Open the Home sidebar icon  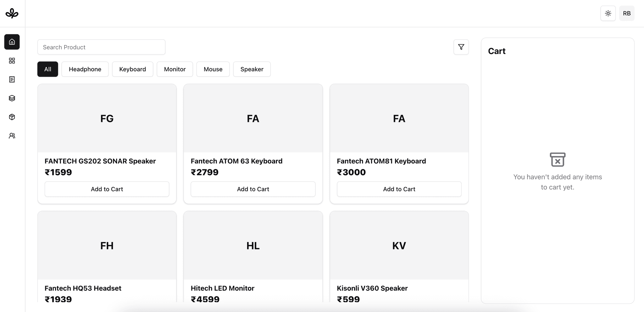pos(12,42)
